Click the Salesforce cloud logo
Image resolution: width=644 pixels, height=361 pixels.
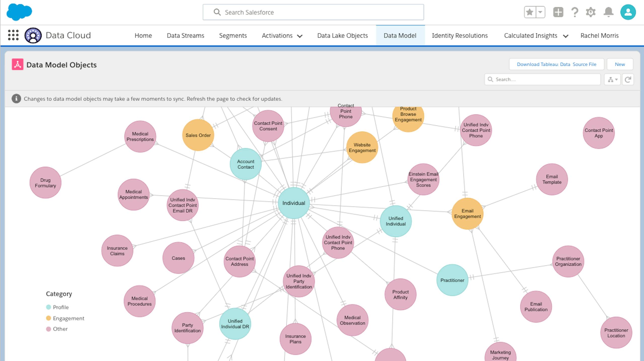click(x=19, y=12)
